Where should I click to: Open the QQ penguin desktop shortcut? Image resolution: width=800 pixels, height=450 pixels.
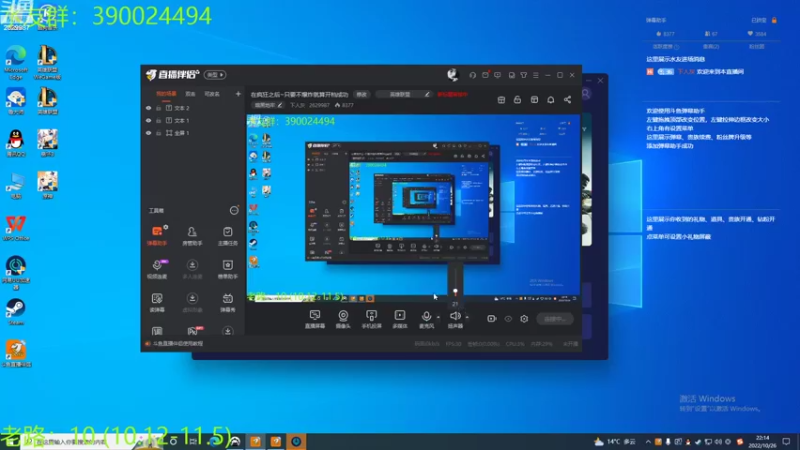16,143
